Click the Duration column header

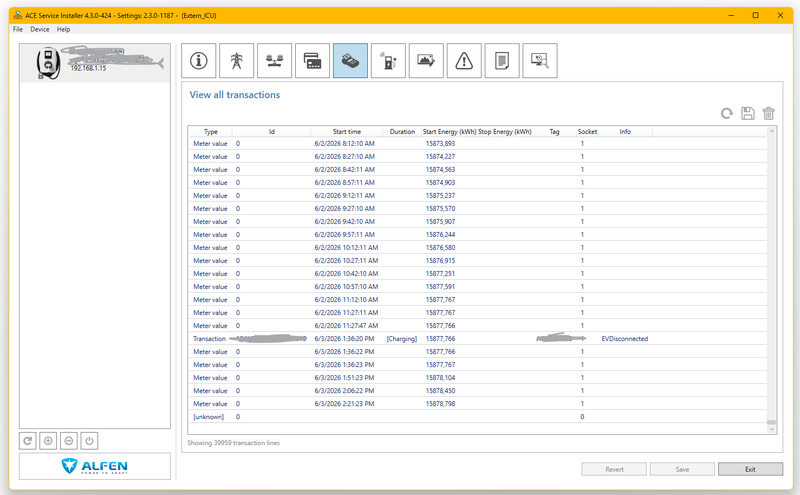coord(402,132)
